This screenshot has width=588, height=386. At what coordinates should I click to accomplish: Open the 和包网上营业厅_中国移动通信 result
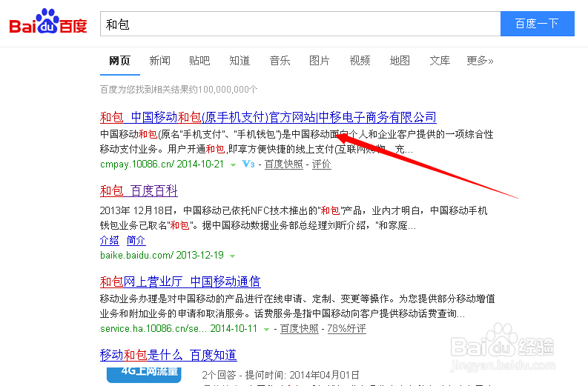pyautogui.click(x=180, y=282)
